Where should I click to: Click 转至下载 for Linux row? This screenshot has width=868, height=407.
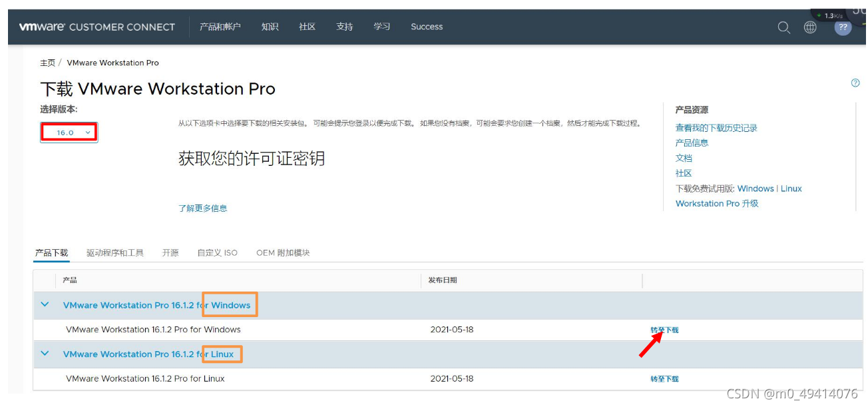point(664,379)
